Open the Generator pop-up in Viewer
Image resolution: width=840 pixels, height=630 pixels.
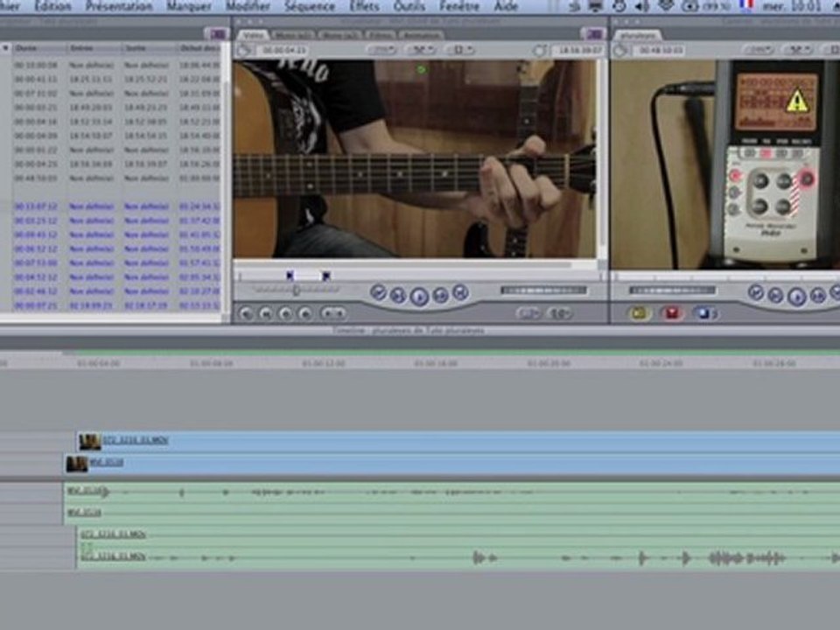click(560, 313)
